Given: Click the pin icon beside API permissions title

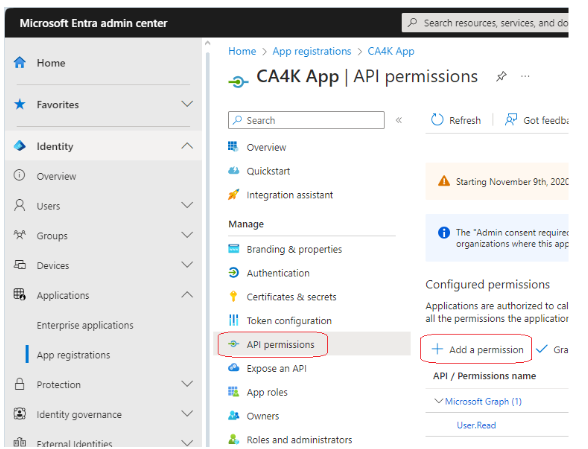Looking at the screenshot, I should click(x=501, y=77).
